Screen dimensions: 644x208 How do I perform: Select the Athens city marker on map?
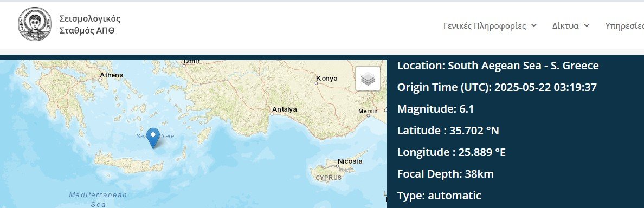click(100, 80)
